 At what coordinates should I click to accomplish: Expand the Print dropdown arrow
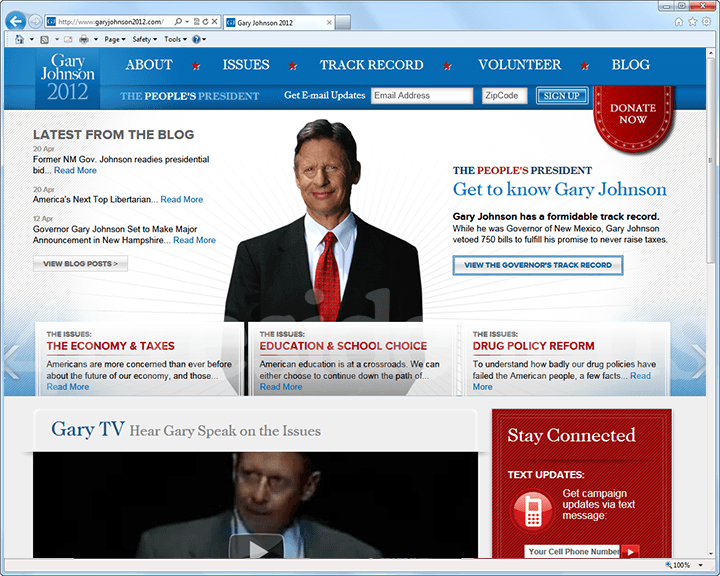[96, 40]
